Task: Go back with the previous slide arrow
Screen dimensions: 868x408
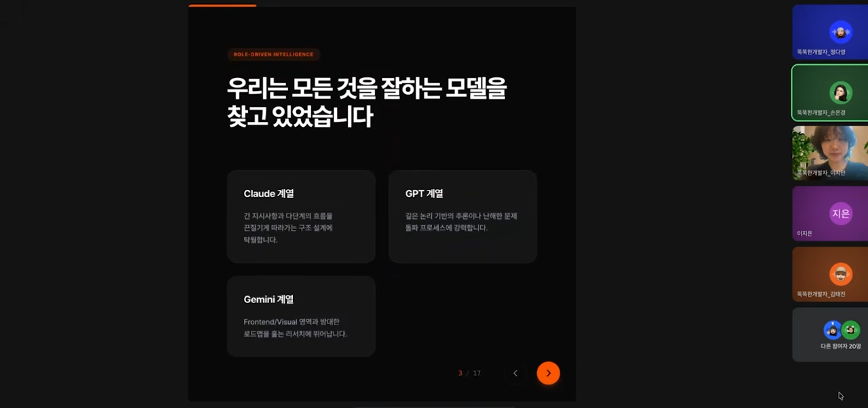Action: click(x=515, y=373)
